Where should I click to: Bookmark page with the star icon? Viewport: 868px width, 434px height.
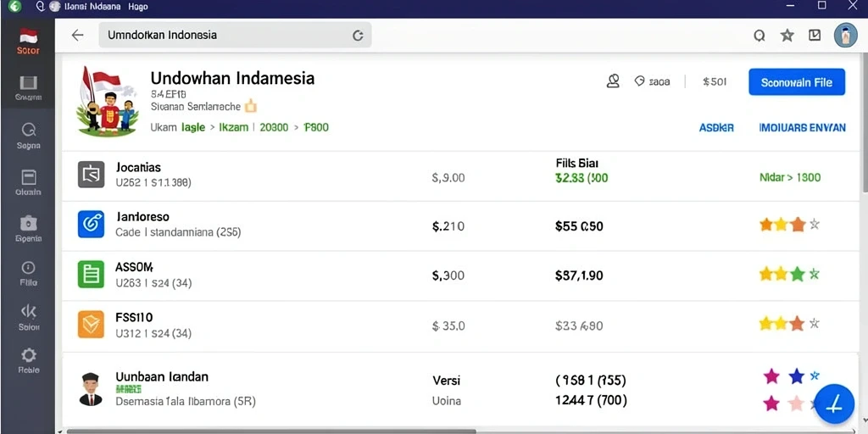coord(787,36)
